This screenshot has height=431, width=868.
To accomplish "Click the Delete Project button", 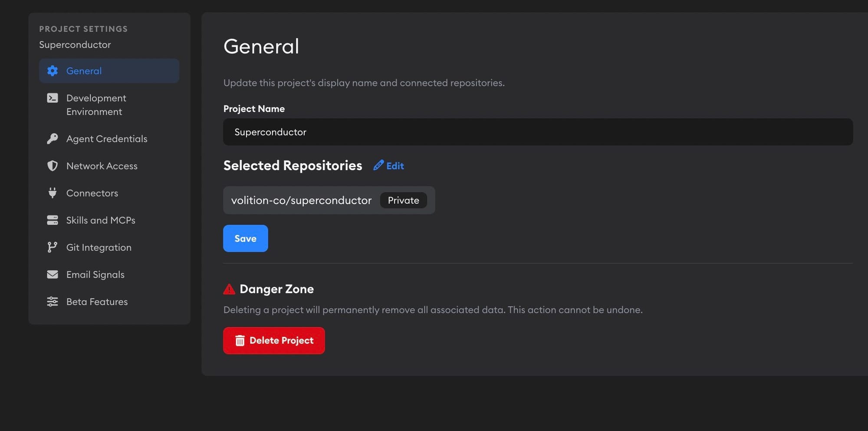I will click(274, 341).
